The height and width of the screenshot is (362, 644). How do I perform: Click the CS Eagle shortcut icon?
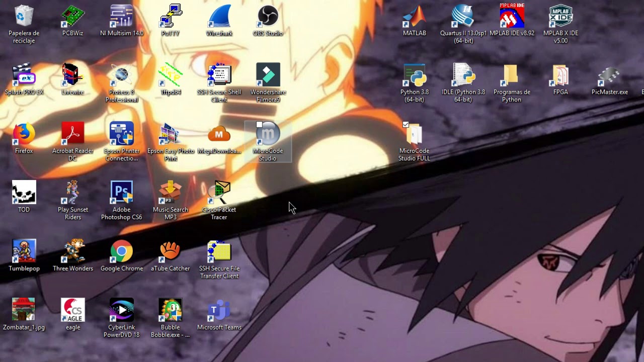tap(72, 310)
